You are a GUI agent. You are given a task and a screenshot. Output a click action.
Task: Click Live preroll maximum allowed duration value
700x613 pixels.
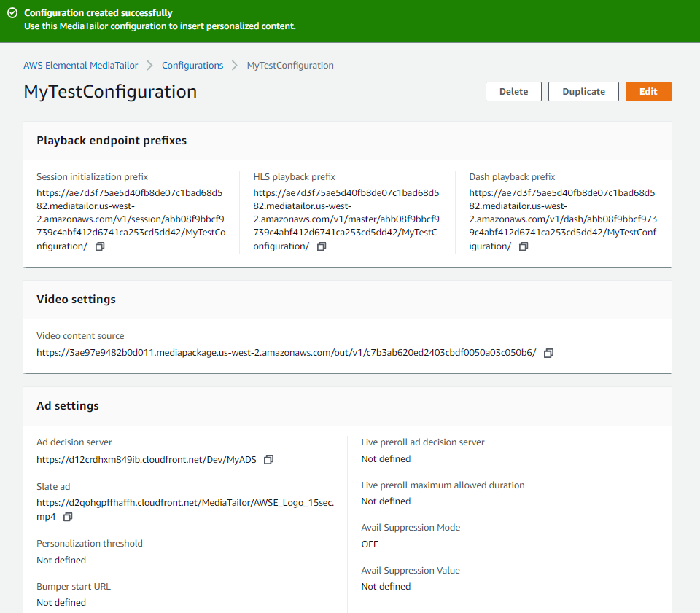386,501
